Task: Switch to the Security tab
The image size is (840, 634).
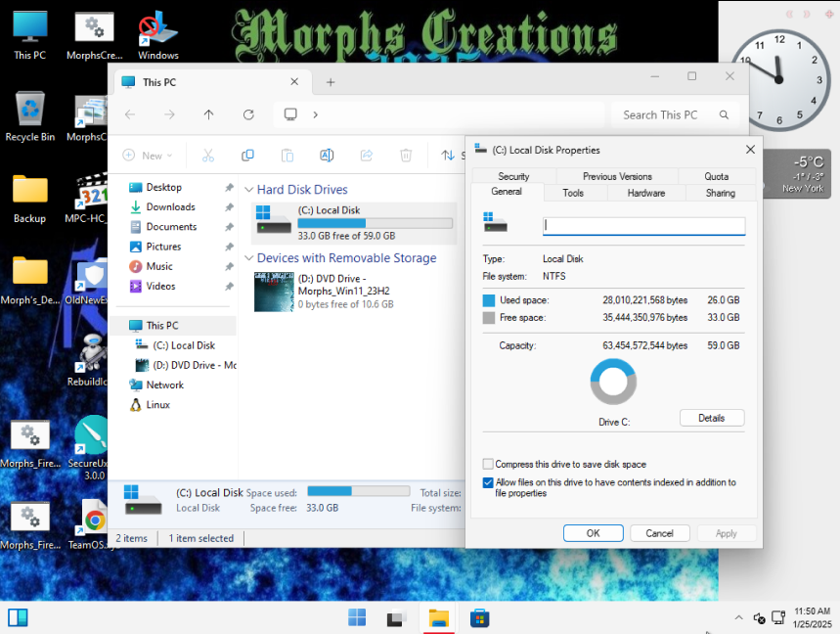Action: pyautogui.click(x=513, y=176)
